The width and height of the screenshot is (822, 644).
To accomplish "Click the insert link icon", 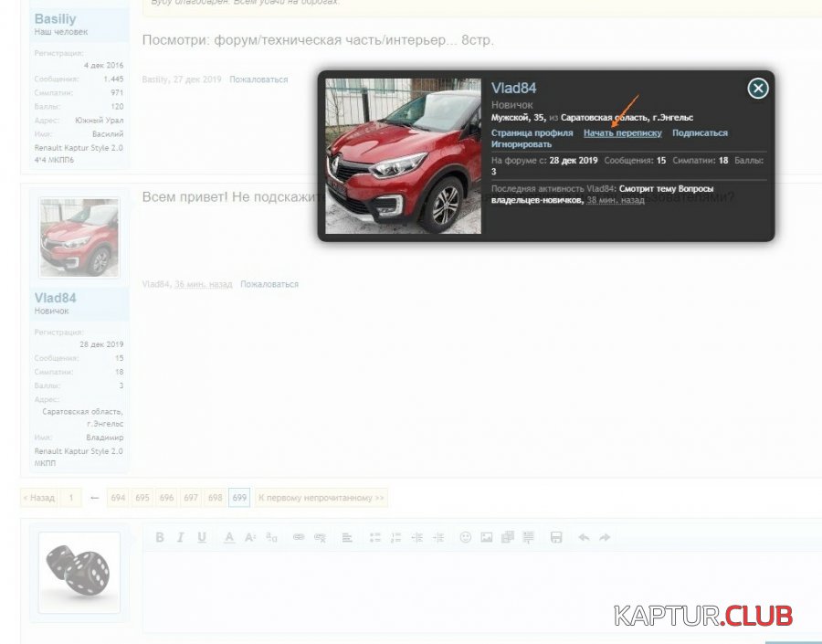I will point(299,538).
